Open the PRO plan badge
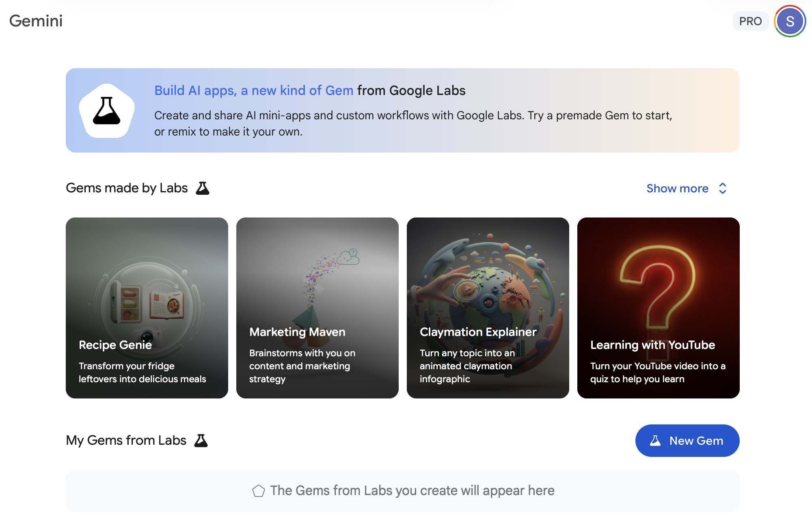Viewport: 812px width, 521px height. pyautogui.click(x=750, y=21)
